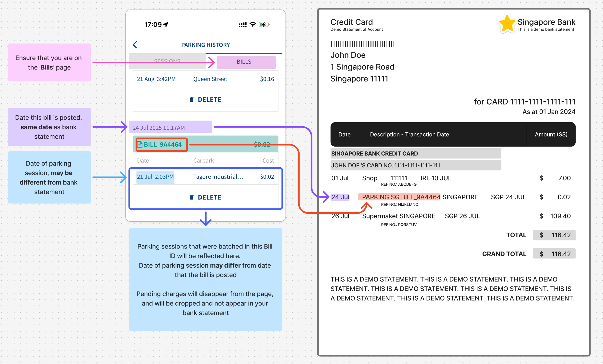Switch to the SESSIONS tab
Viewport: 603px width, 364px height.
tap(167, 60)
